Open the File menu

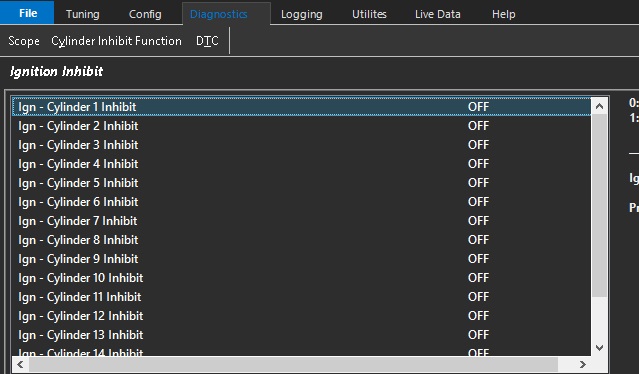[x=27, y=13]
